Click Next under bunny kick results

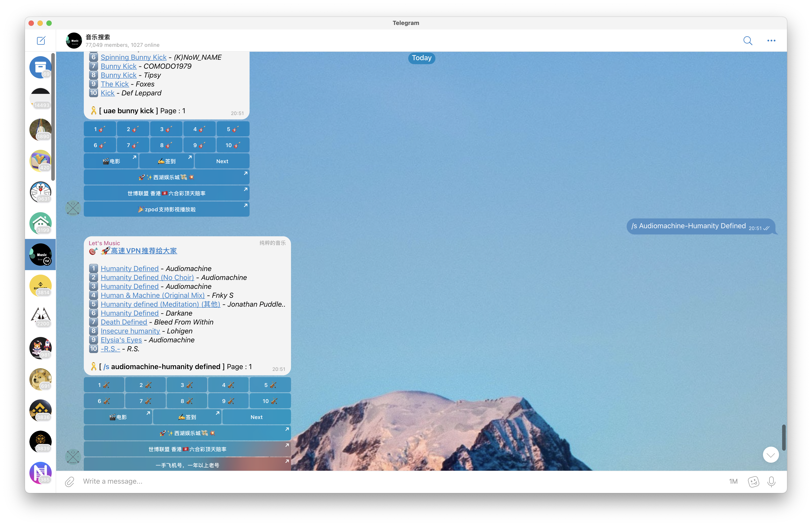pos(222,161)
